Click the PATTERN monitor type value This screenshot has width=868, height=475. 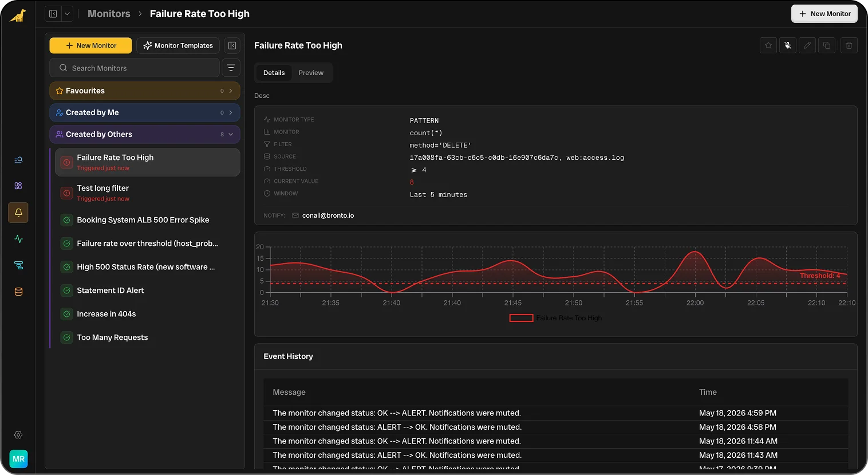(x=424, y=121)
